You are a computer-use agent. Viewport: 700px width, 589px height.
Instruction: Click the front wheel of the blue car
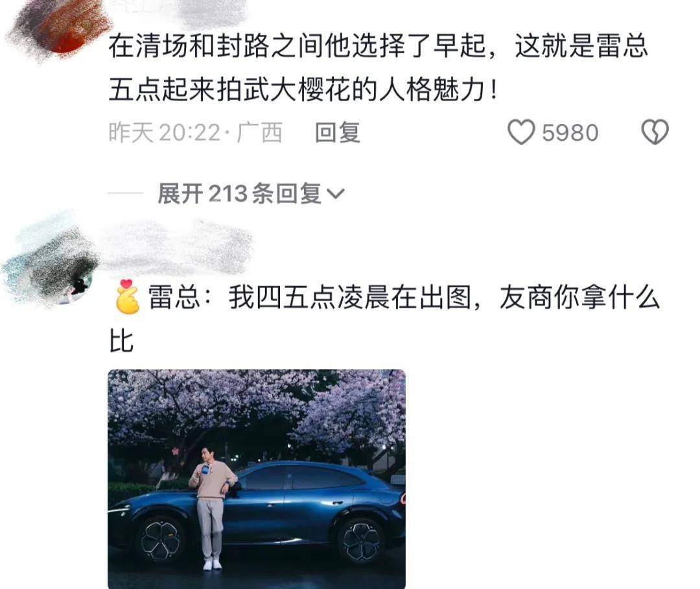(x=160, y=539)
